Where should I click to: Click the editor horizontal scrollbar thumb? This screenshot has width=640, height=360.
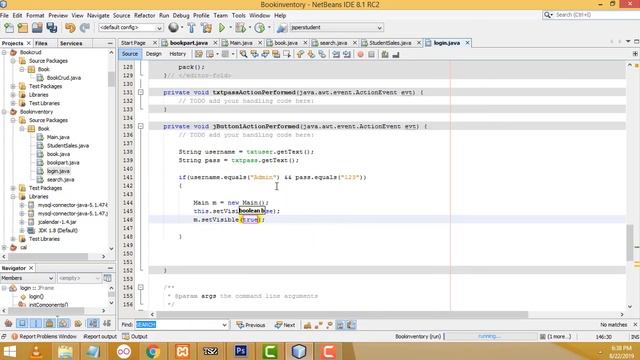point(342,314)
